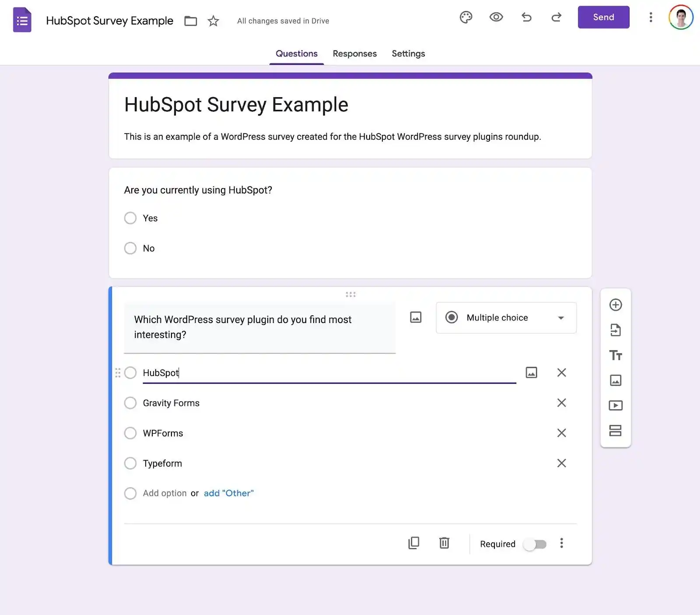Duplicate the current question
Viewport: 700px width, 615px height.
pyautogui.click(x=413, y=543)
